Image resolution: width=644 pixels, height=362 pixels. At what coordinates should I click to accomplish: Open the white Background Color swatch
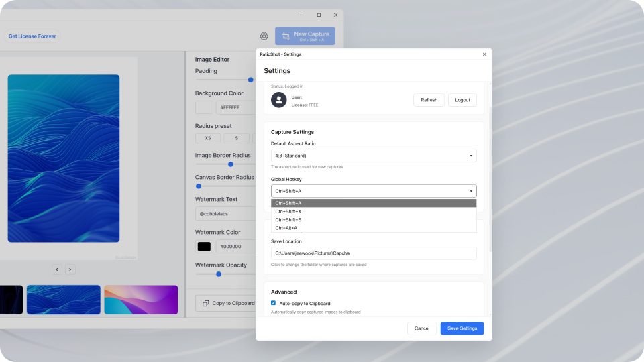click(x=204, y=107)
